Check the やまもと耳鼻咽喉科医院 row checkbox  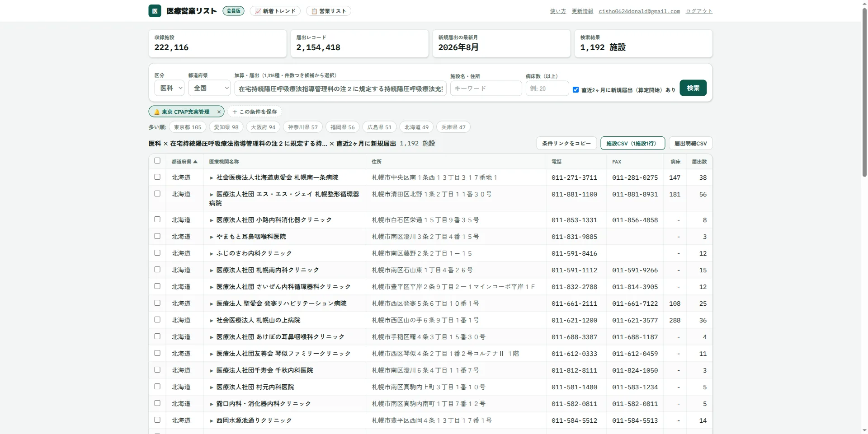click(157, 236)
